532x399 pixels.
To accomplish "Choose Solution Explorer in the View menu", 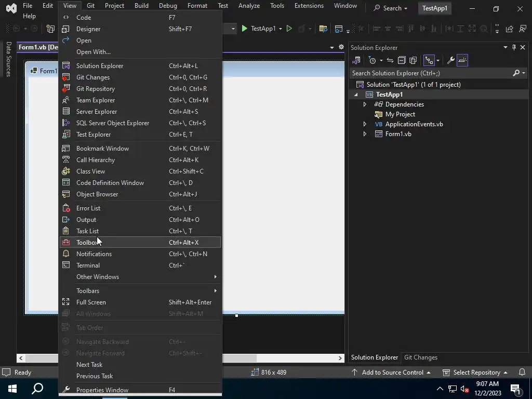I will pyautogui.click(x=140, y=66).
